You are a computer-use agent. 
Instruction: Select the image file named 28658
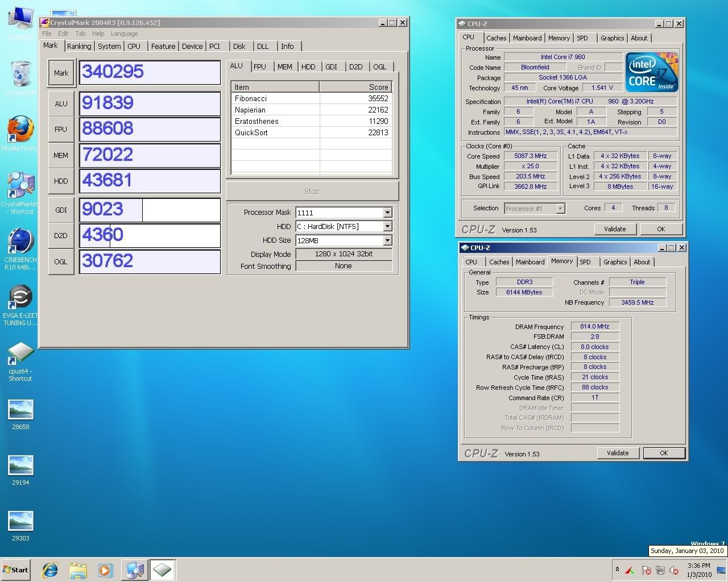click(20, 414)
